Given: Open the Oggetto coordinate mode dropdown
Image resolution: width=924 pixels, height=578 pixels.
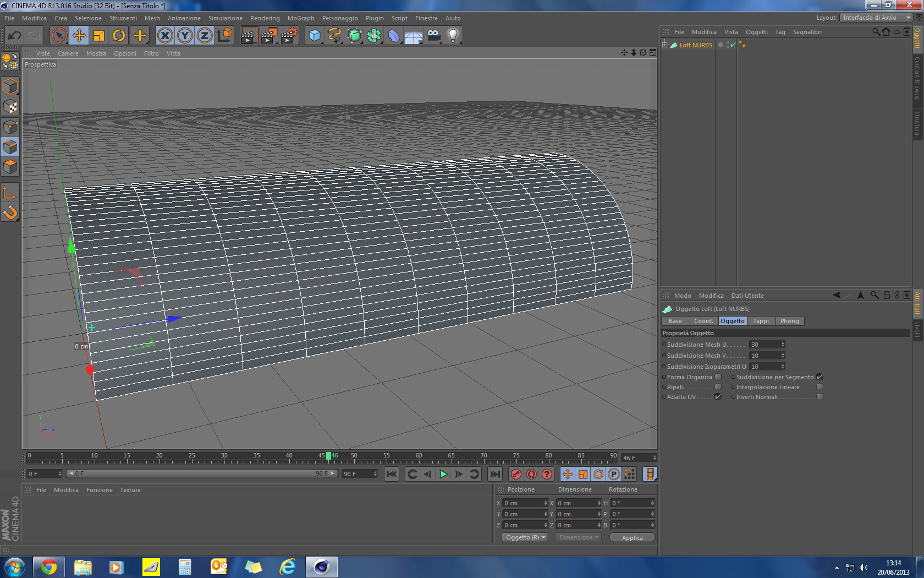Looking at the screenshot, I should (x=525, y=537).
